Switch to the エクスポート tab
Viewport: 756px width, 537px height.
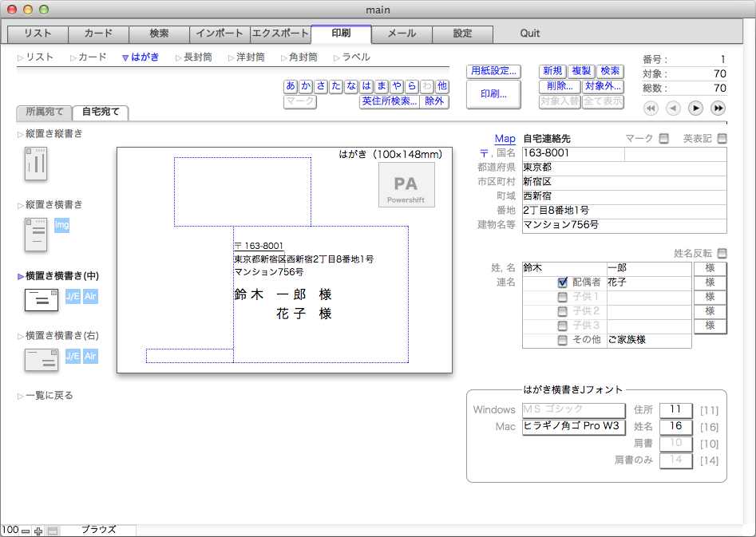[280, 34]
